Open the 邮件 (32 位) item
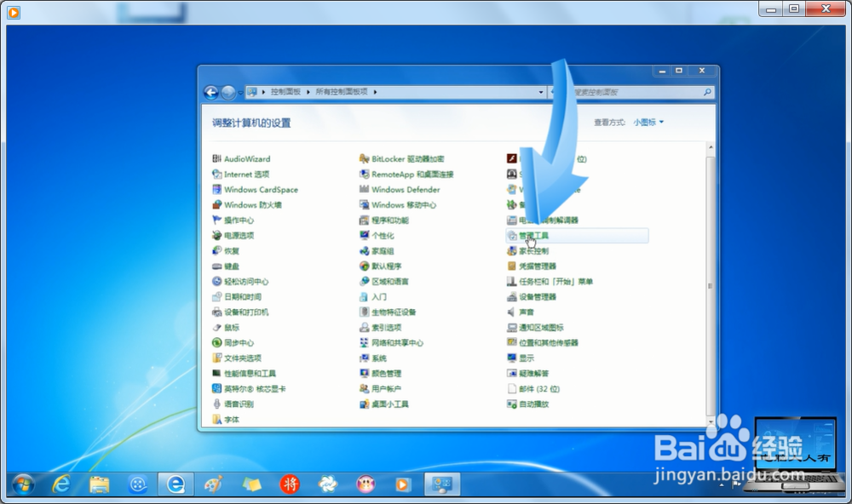This screenshot has width=852, height=504. pyautogui.click(x=533, y=389)
